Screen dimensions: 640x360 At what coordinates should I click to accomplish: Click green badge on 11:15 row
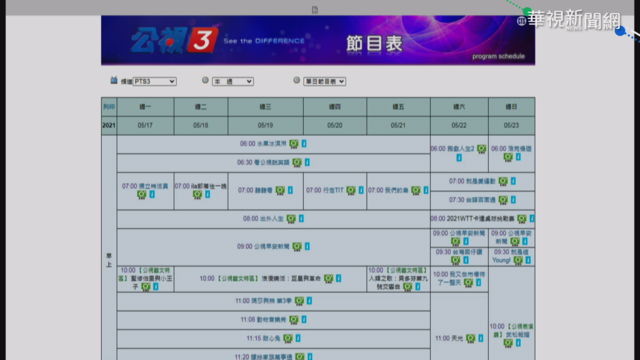(x=288, y=338)
